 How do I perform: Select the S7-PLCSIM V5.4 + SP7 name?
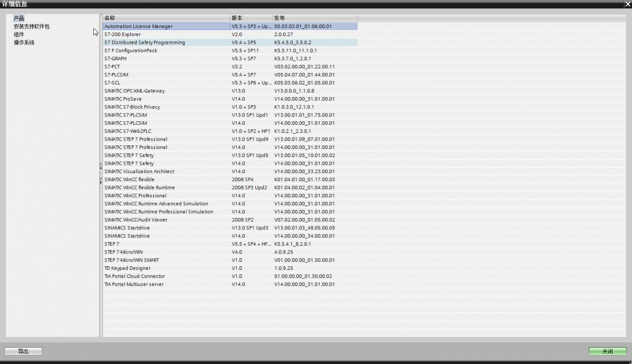coord(117,74)
